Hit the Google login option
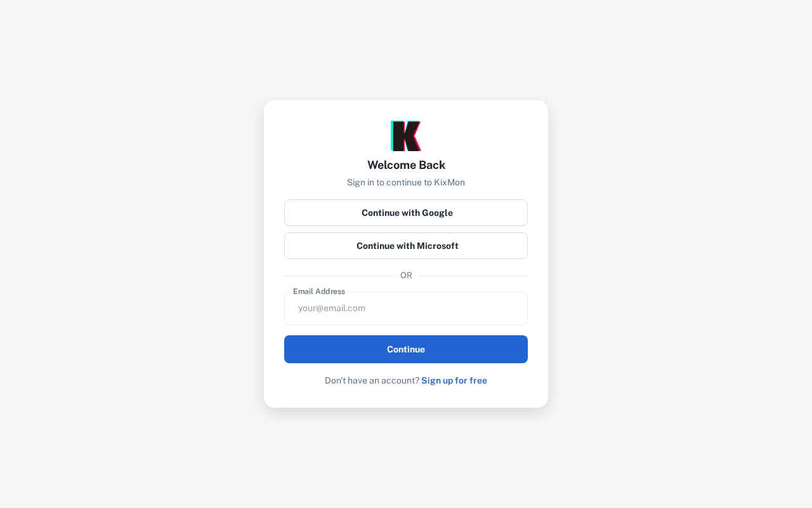Viewport: 812px width, 508px height. click(x=406, y=213)
